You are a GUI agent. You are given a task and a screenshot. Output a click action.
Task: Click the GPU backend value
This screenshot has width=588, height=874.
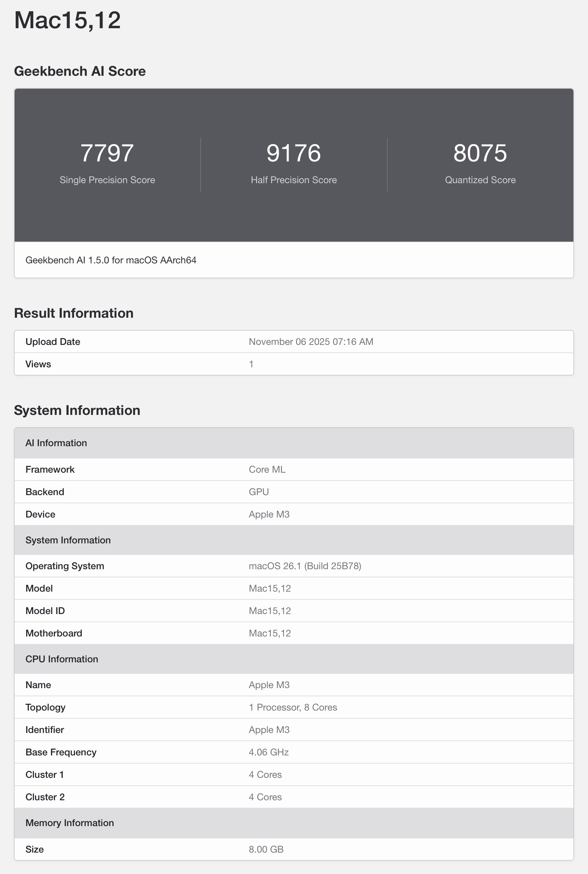pyautogui.click(x=259, y=492)
